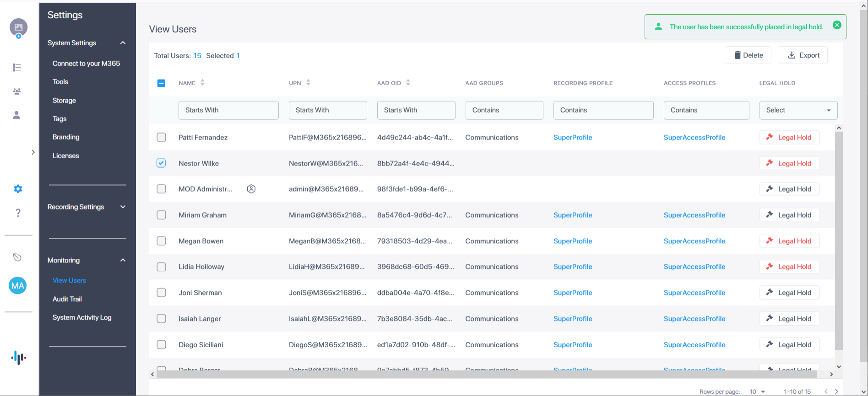868x396 pixels.
Task: Click the MA user avatar icon
Action: point(18,286)
